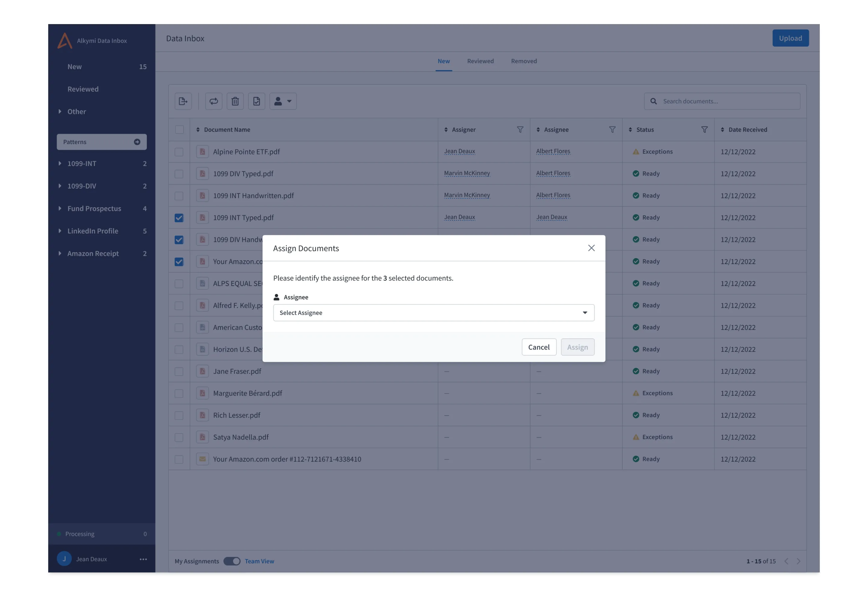Expand the Other sidebar section
This screenshot has width=868, height=597.
(60, 111)
